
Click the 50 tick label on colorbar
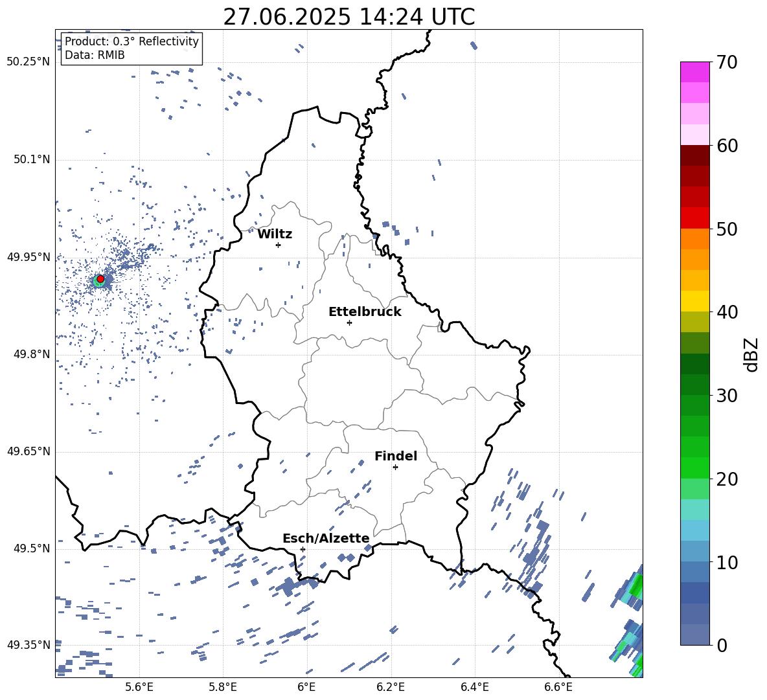pos(727,229)
